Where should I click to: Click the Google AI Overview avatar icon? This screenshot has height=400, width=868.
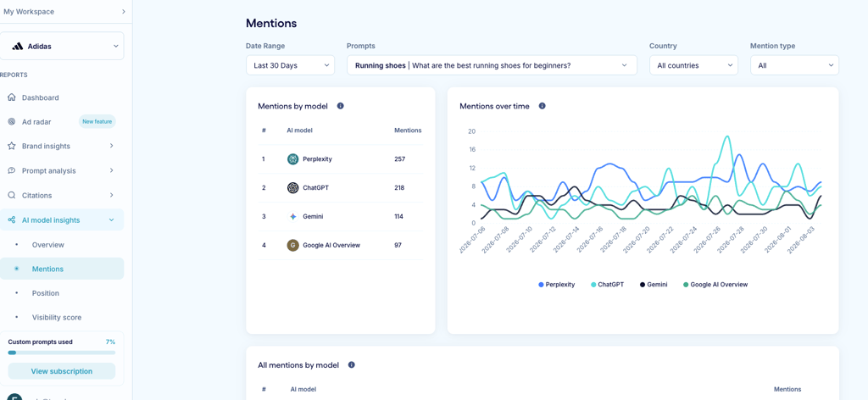[292, 245]
